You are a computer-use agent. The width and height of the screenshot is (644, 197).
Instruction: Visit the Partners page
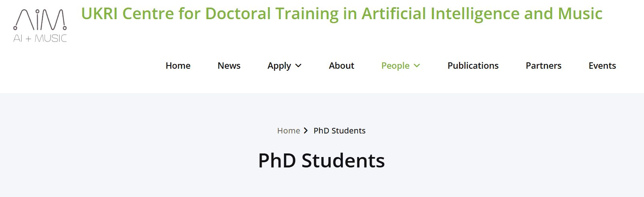(543, 66)
